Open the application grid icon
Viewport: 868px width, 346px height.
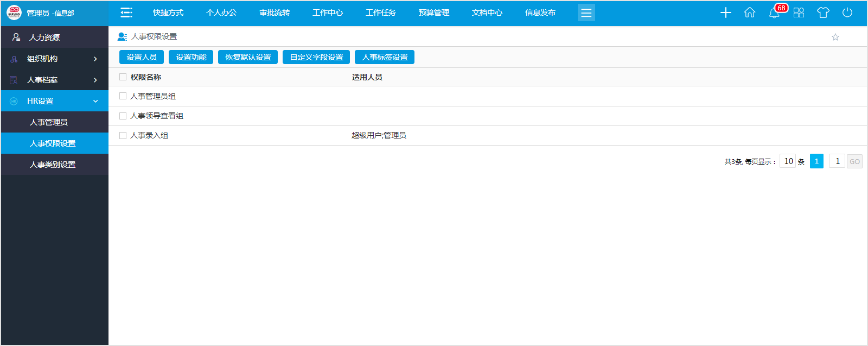click(x=799, y=12)
